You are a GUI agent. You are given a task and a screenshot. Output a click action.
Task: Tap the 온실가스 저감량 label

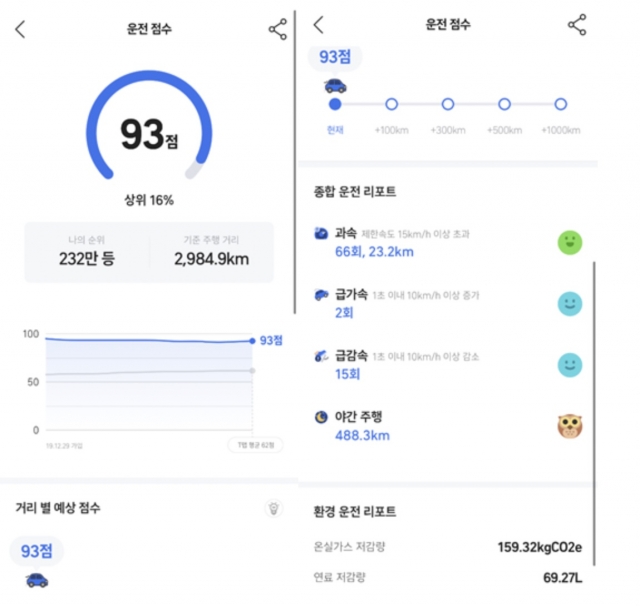[349, 546]
